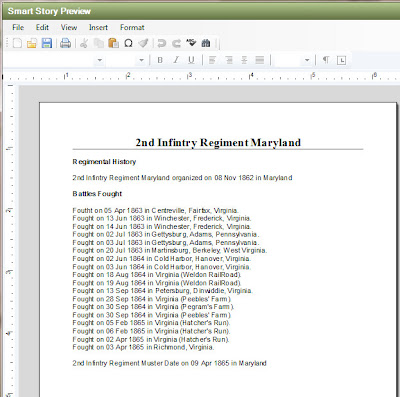
Task: Print the story using the printer icon
Action: pyautogui.click(x=65, y=43)
